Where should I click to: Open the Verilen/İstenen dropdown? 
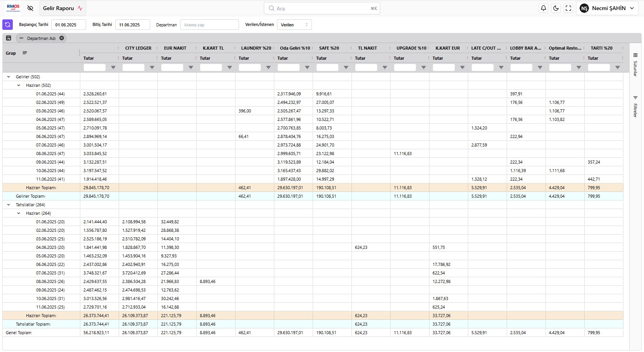294,25
